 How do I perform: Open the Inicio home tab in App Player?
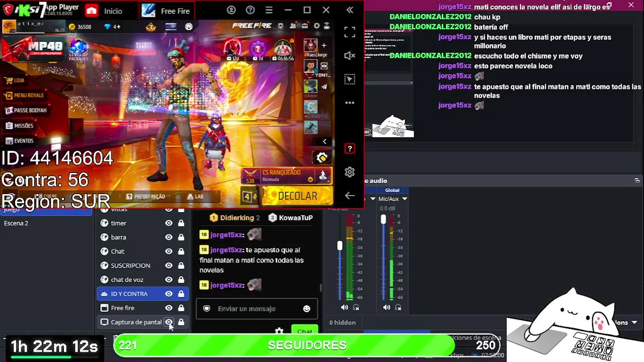coord(104,11)
